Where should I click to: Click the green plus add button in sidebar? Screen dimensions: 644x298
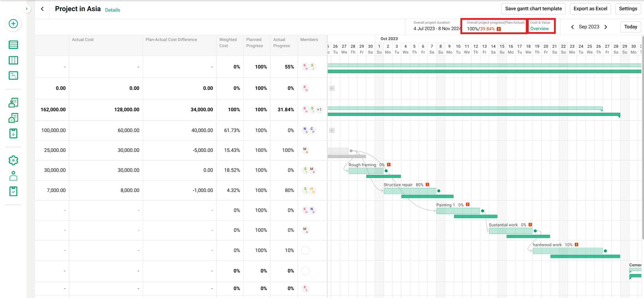[x=13, y=24]
